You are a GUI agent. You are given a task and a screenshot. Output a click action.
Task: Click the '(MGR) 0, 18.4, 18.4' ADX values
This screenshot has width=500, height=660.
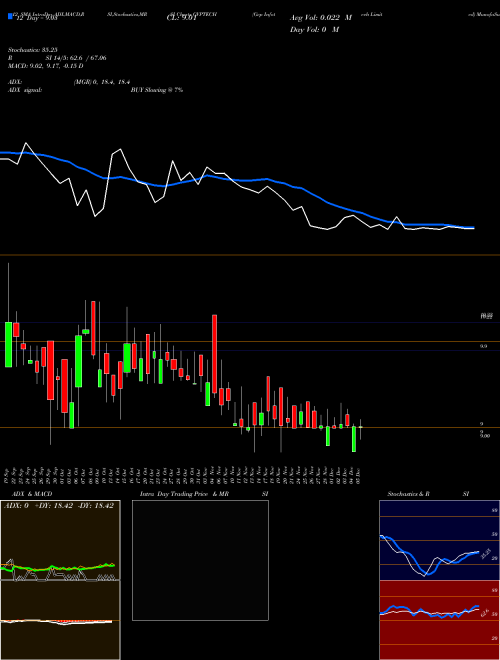(101, 82)
